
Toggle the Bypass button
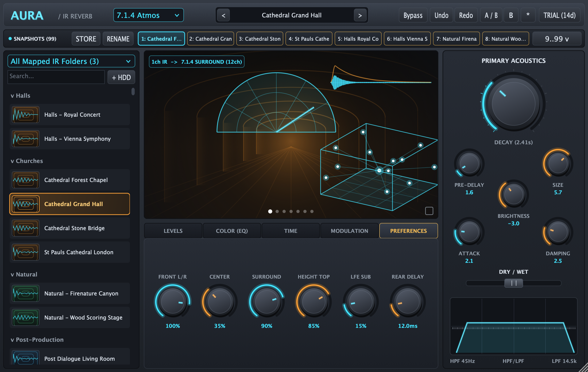(x=413, y=15)
